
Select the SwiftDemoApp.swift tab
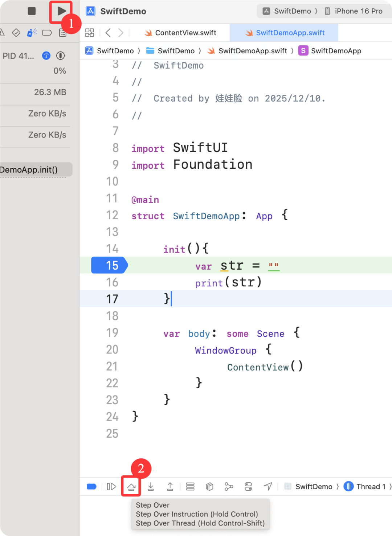290,33
